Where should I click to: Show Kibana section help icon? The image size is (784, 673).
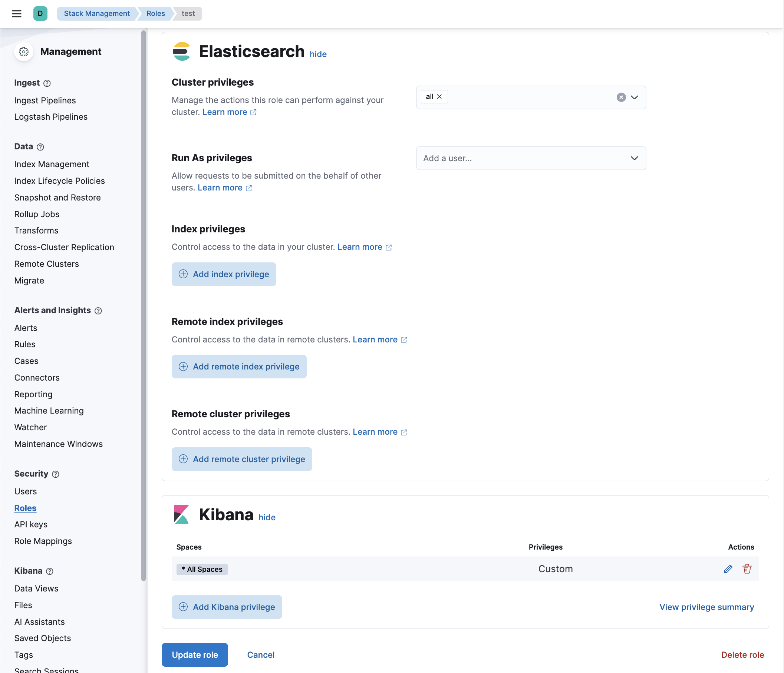pos(50,571)
